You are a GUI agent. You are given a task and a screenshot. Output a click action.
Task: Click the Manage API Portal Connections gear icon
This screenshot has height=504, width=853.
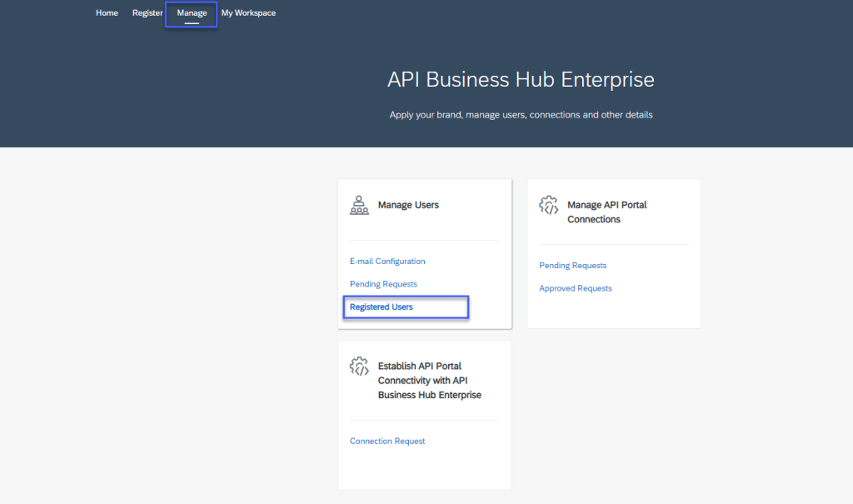pos(549,205)
